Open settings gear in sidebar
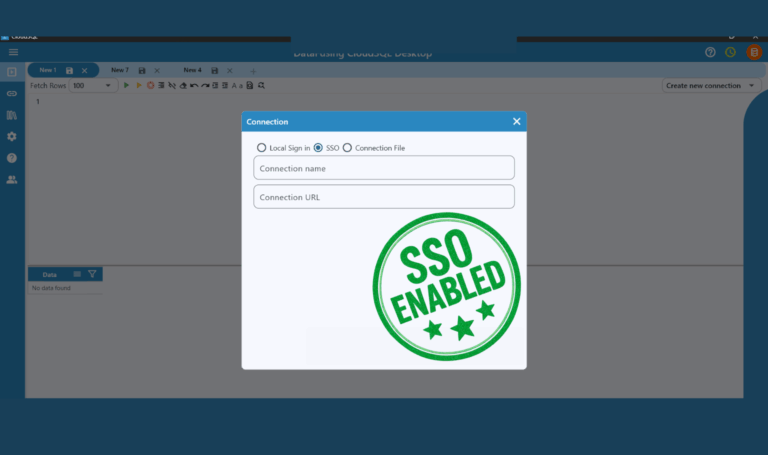This screenshot has width=768, height=455. pos(12,137)
